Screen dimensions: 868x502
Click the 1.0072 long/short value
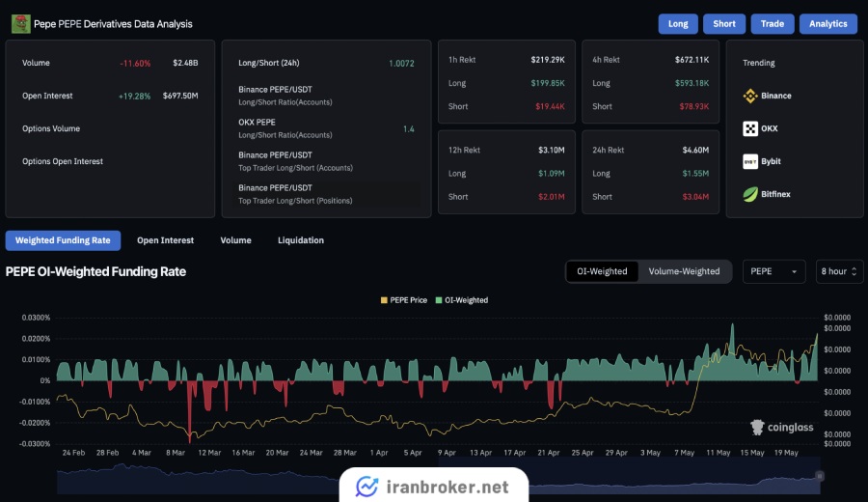tap(401, 64)
